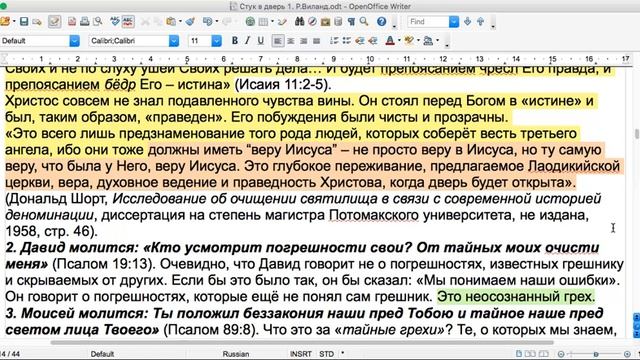Toggle Italic formatting
Image resolution: width=640 pixels, height=360 pixels.
(x=247, y=41)
